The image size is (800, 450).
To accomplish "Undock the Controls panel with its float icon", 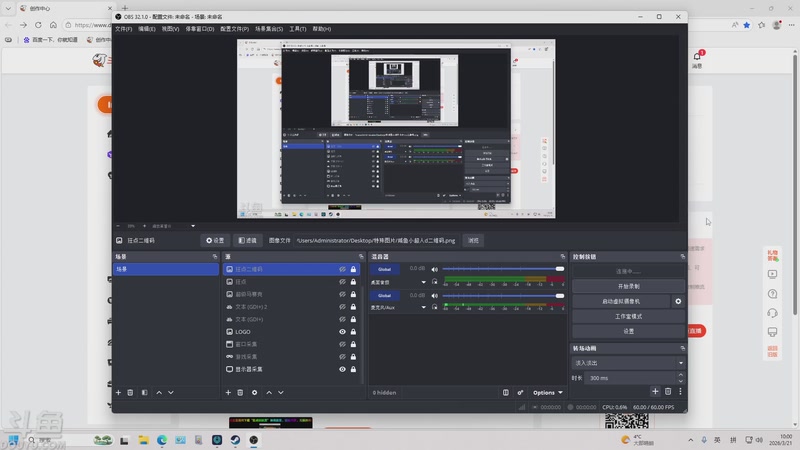I will click(682, 256).
